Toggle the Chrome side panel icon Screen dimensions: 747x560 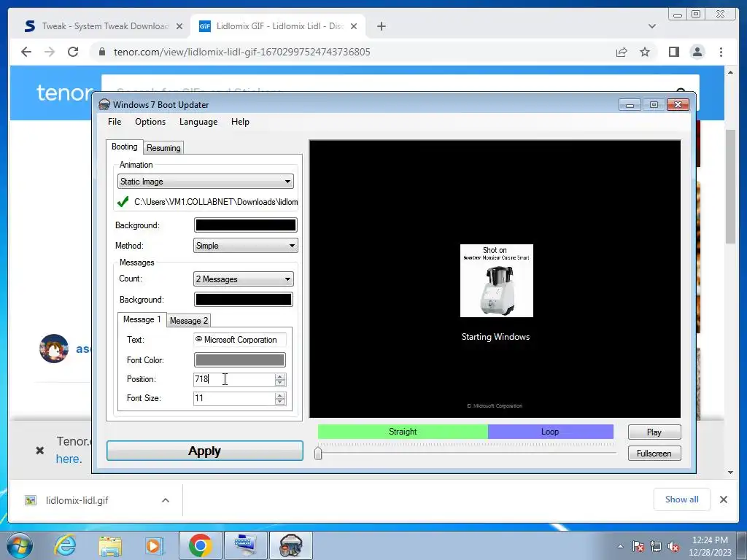click(x=673, y=52)
